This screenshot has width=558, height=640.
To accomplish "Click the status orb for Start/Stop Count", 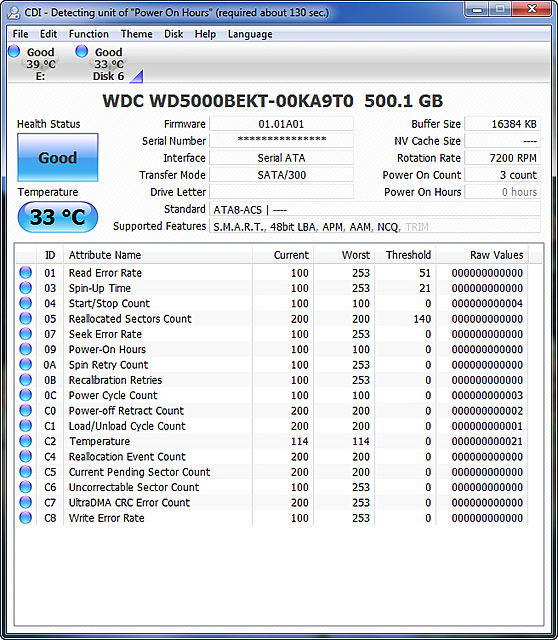I will [x=25, y=303].
